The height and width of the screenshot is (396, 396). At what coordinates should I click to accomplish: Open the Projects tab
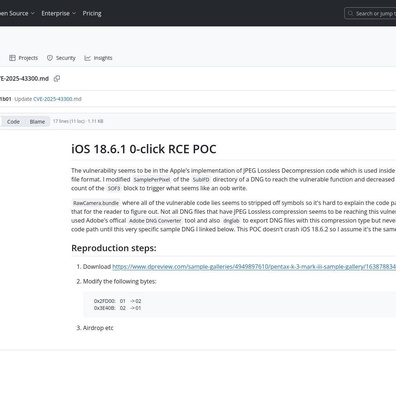point(24,58)
